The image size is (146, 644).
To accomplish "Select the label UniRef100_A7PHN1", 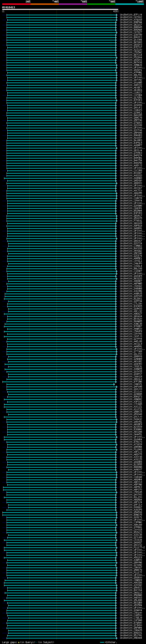I will (x=131, y=72).
